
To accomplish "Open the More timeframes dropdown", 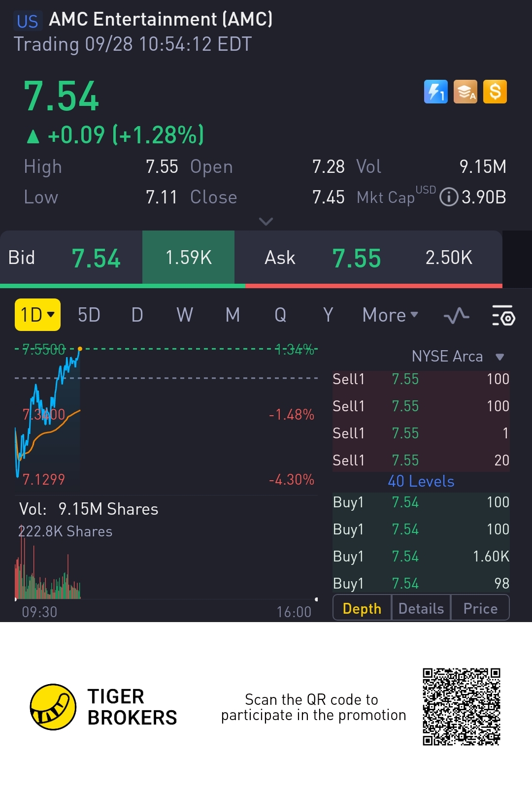I will pyautogui.click(x=390, y=315).
